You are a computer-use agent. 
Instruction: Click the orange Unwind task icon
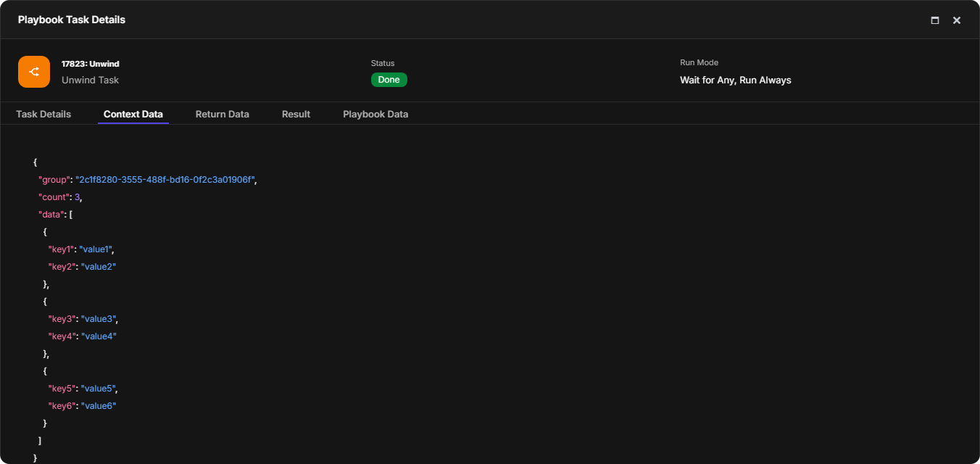point(34,72)
